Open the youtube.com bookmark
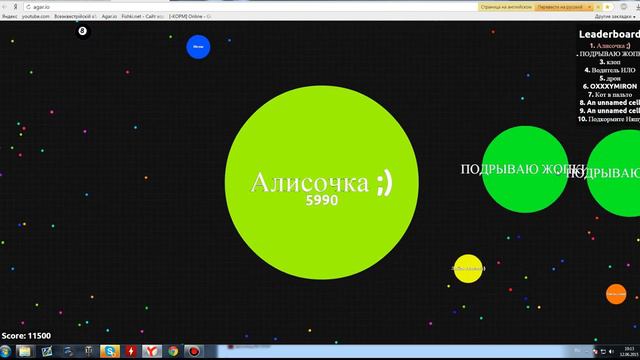The height and width of the screenshot is (360, 640). (36, 16)
